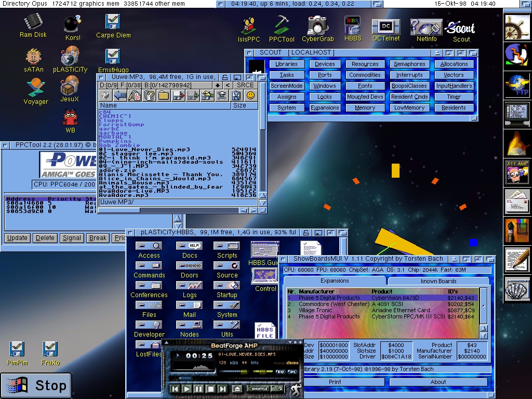Open InputHandlers in Scout
This screenshot has width=532, height=399.
[x=454, y=86]
